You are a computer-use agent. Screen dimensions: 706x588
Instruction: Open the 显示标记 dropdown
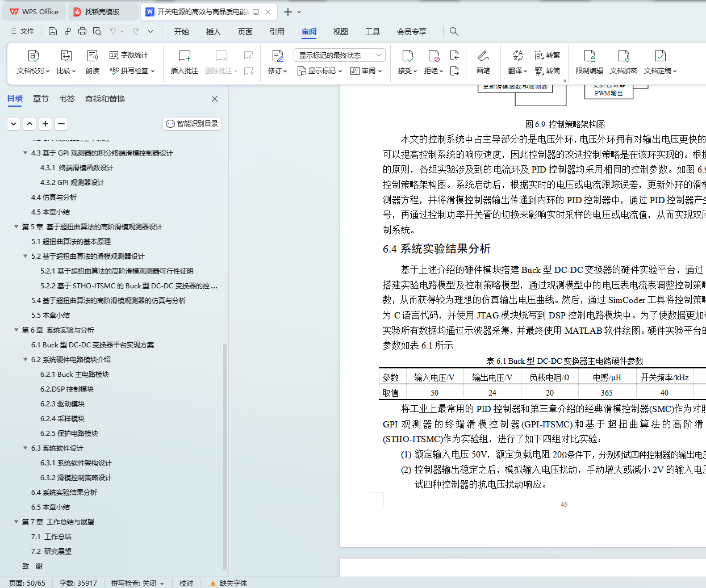point(320,71)
